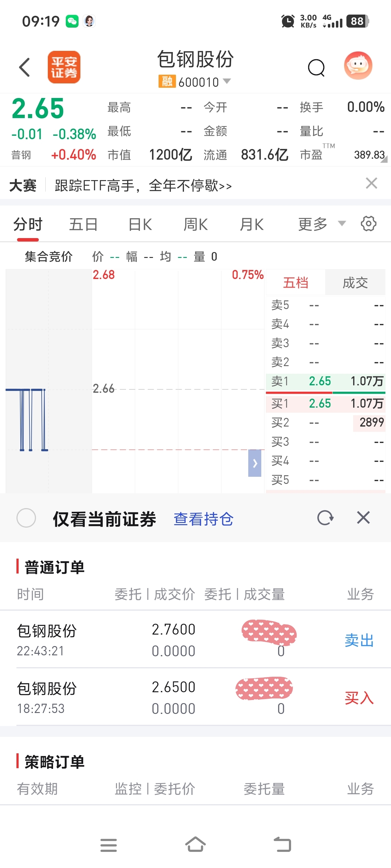Go back using the top-left arrow
The height and width of the screenshot is (868, 391).
24,67
